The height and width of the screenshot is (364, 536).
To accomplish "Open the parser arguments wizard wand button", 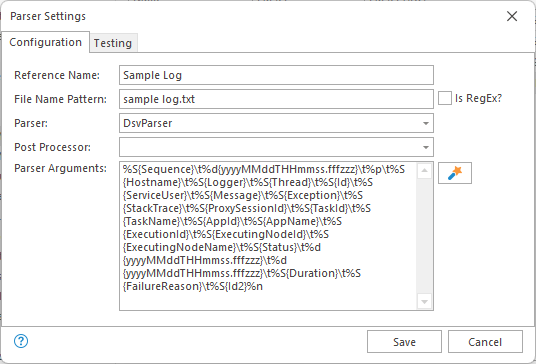I will 455,173.
